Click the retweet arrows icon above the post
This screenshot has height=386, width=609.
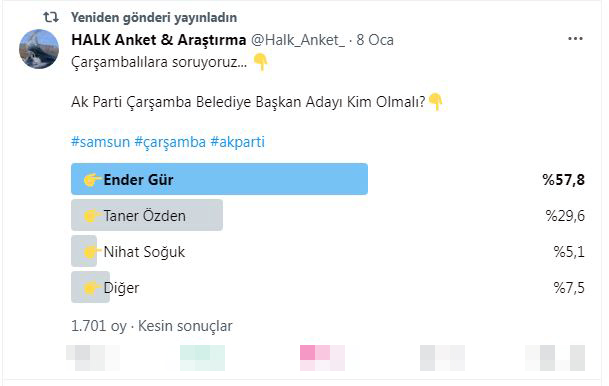click(51, 17)
